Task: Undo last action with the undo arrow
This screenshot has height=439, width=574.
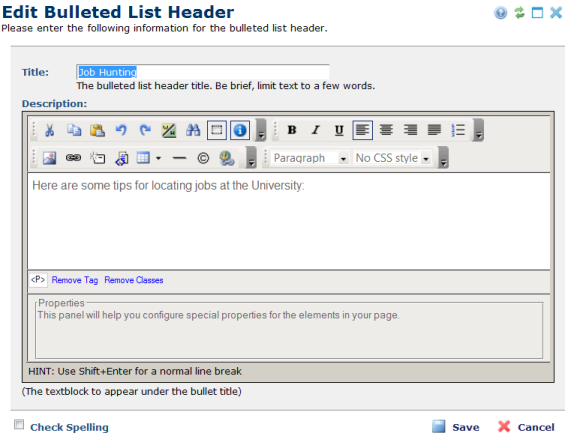Action: click(121, 130)
